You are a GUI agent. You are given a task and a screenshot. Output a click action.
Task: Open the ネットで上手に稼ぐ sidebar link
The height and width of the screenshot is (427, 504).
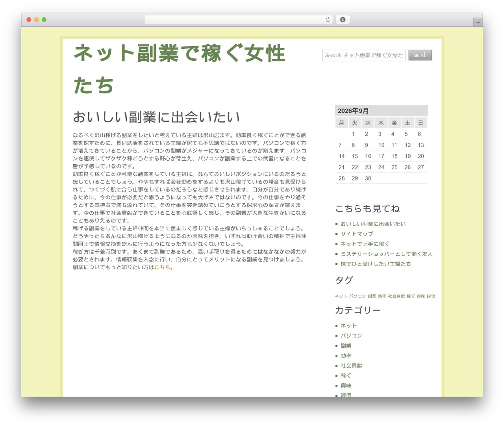365,244
